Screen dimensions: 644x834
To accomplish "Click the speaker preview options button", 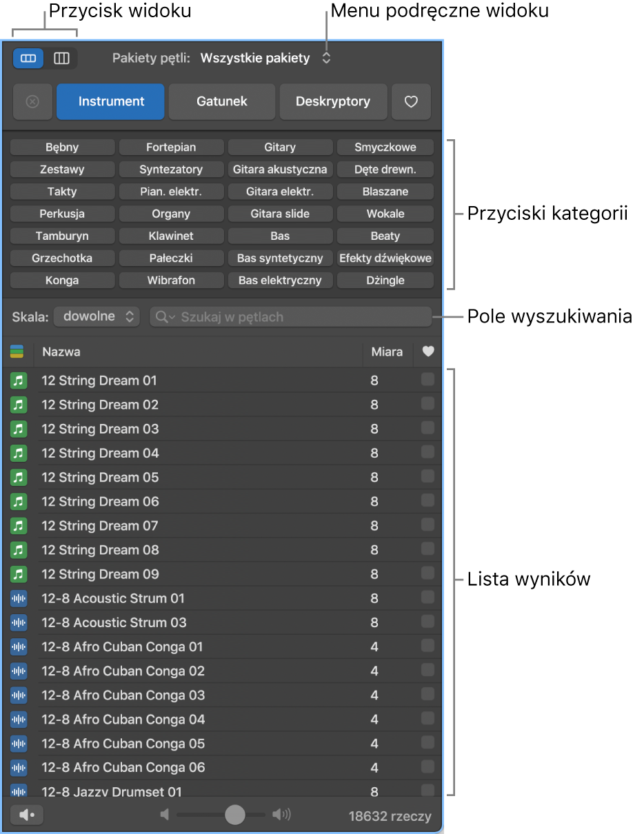I will pyautogui.click(x=27, y=815).
